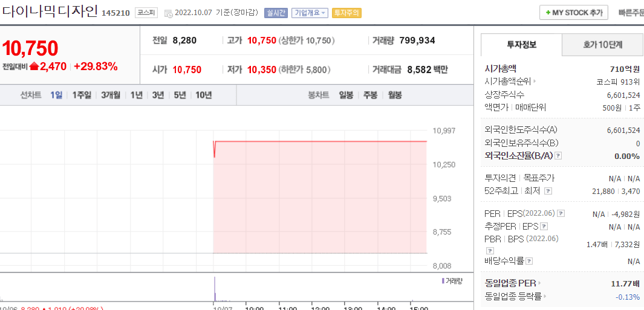Screen dimensions: 644x310
Task: Select the 1일 line chart period
Action: pyautogui.click(x=56, y=95)
